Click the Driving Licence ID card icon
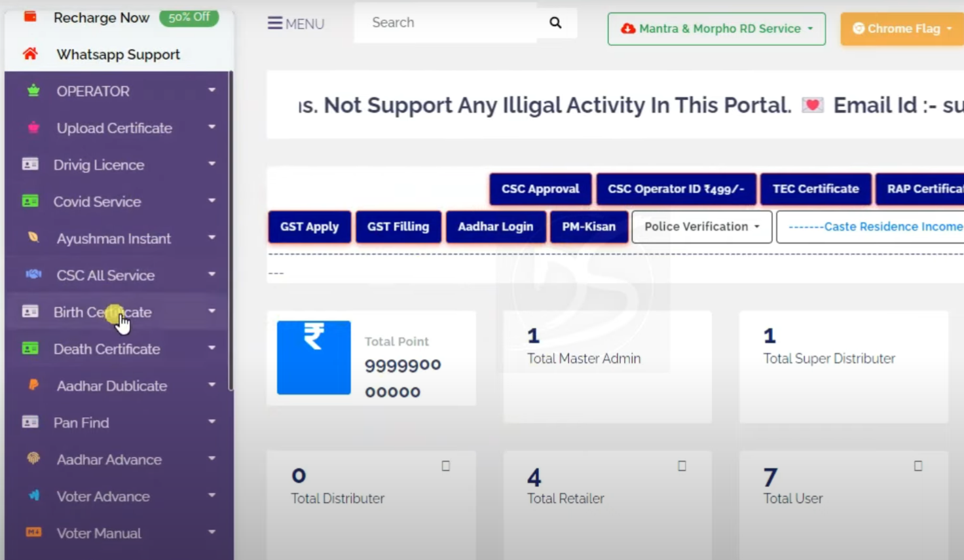 point(30,164)
